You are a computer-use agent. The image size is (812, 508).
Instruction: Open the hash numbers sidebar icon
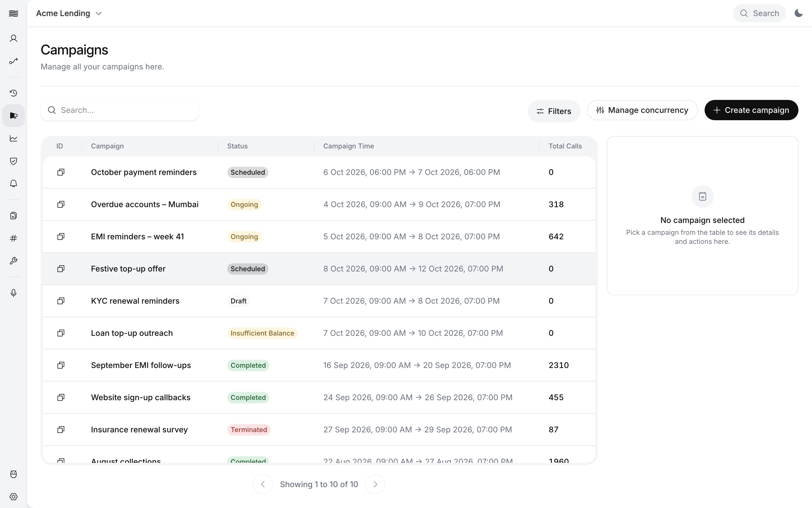[x=14, y=238]
